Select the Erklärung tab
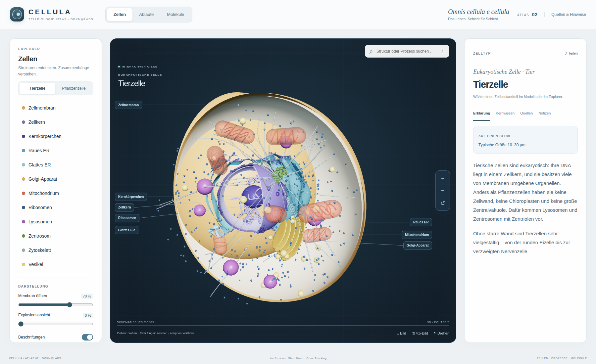 pyautogui.click(x=481, y=113)
